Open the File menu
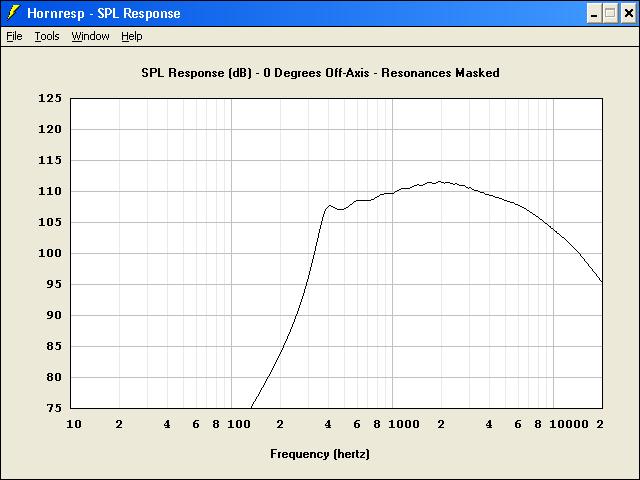 14,36
